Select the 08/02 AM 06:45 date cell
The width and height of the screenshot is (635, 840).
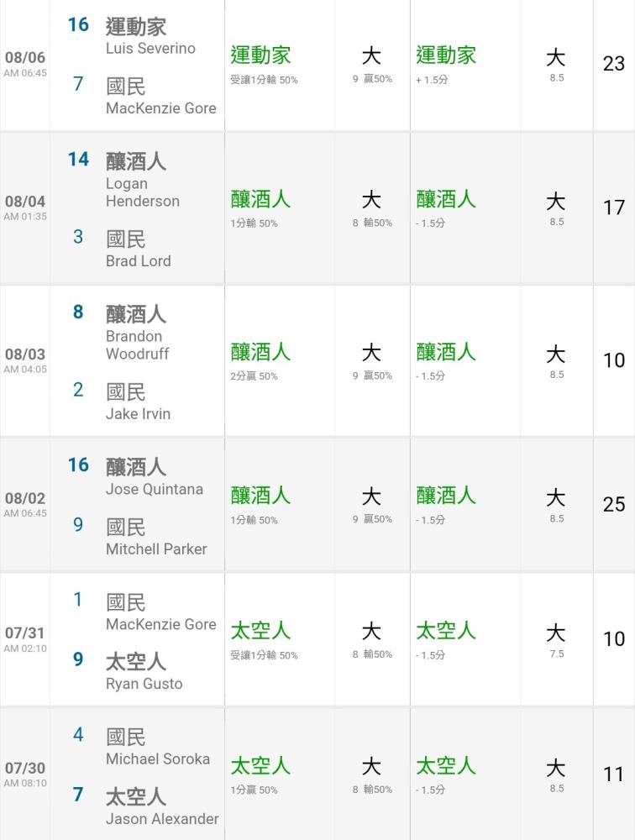[25, 505]
